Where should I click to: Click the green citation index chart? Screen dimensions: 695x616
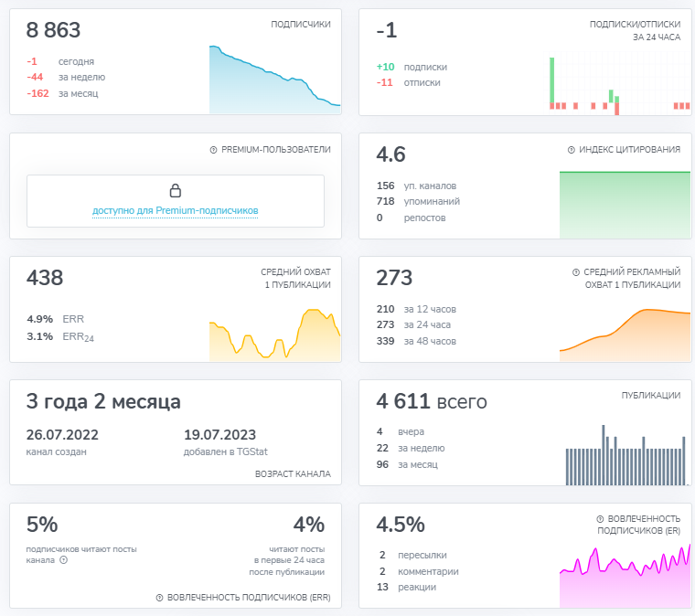(625, 205)
